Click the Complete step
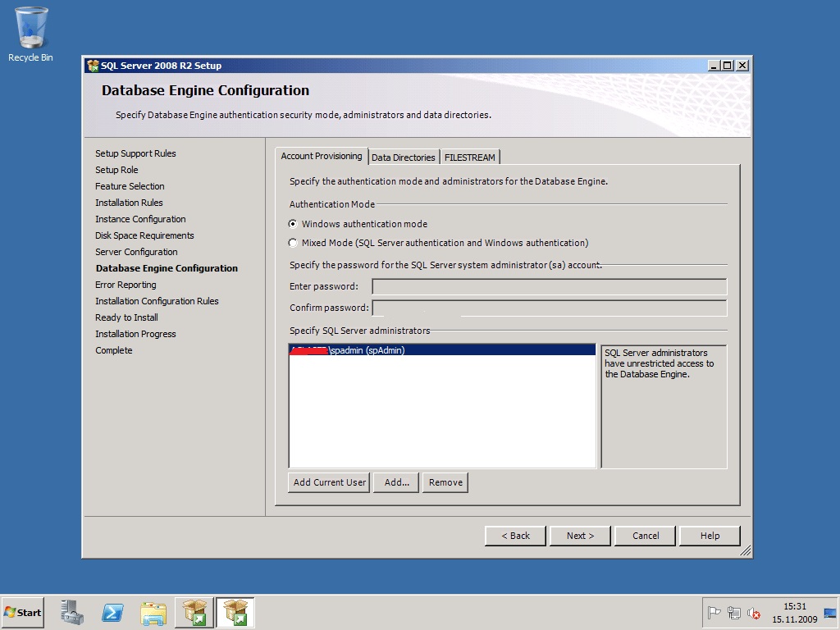Image resolution: width=840 pixels, height=630 pixels. click(x=113, y=350)
